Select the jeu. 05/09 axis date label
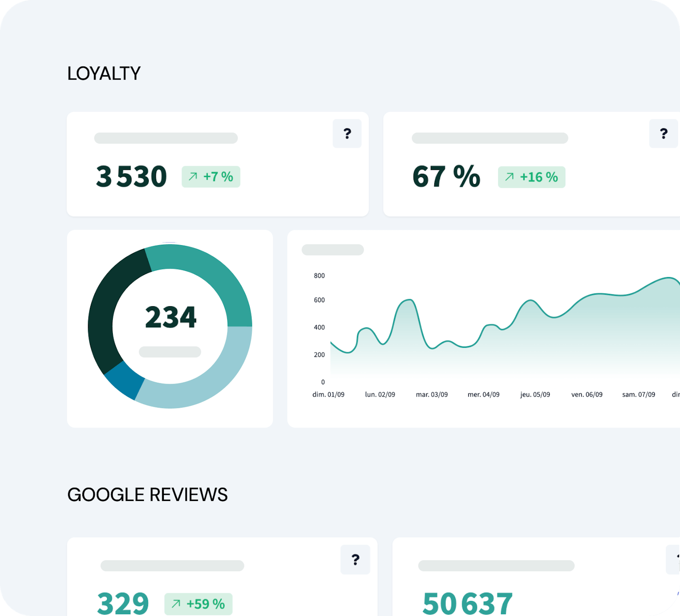This screenshot has height=616, width=680. (x=535, y=394)
